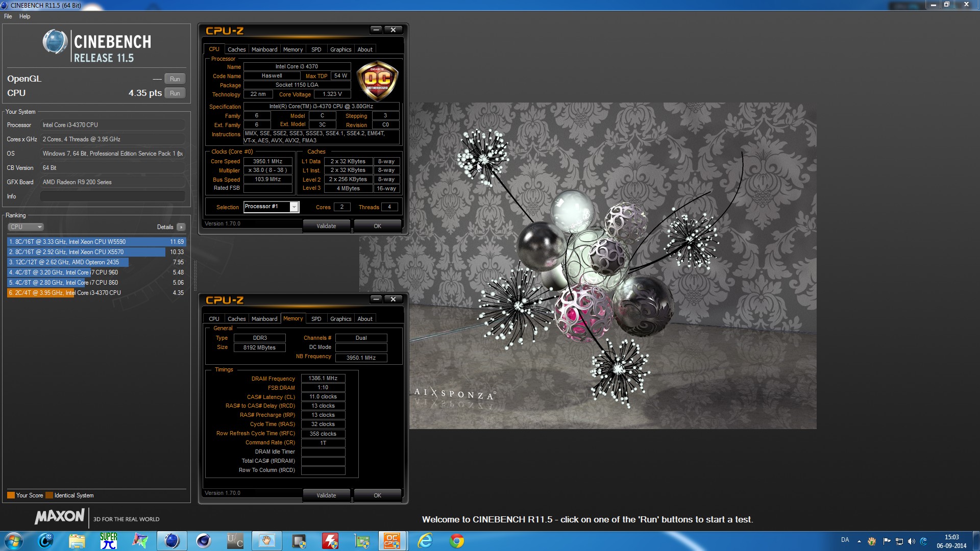
Task: Open SPD tab in upper CPU-Z window
Action: tap(316, 49)
